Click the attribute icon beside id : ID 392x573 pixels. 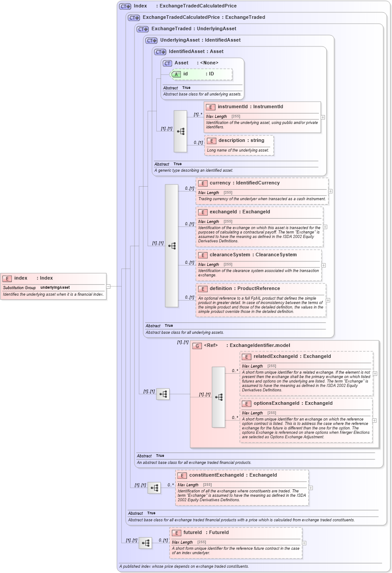coord(176,74)
